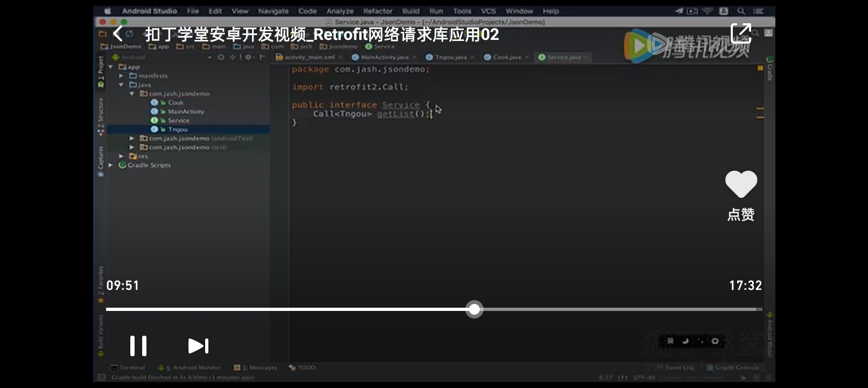The width and height of the screenshot is (868, 388).
Task: Tap the share icon in the player
Action: pos(741,33)
